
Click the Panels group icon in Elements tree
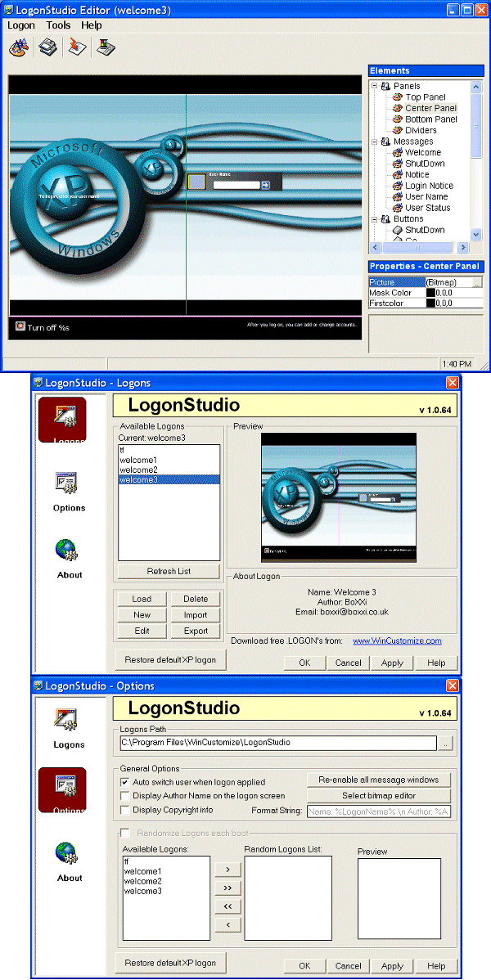click(385, 86)
